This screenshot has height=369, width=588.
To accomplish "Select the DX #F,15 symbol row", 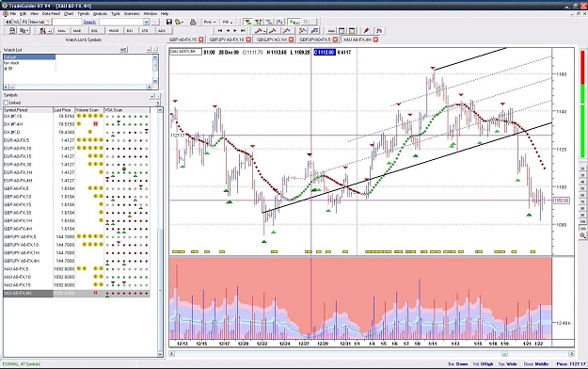I will (x=76, y=117).
